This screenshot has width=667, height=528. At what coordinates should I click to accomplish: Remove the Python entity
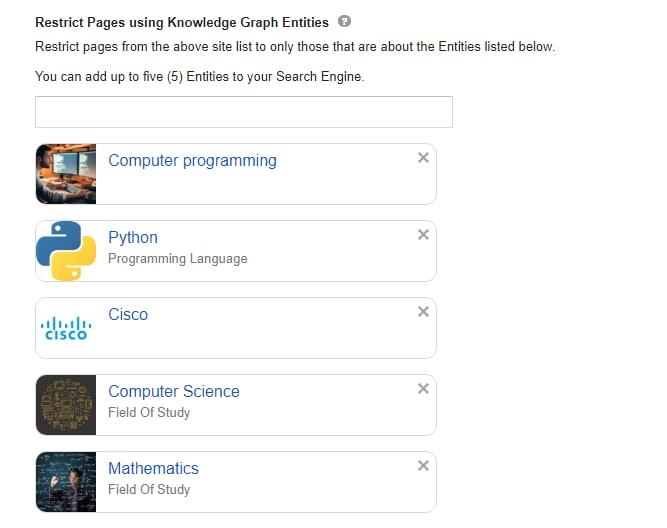click(423, 234)
